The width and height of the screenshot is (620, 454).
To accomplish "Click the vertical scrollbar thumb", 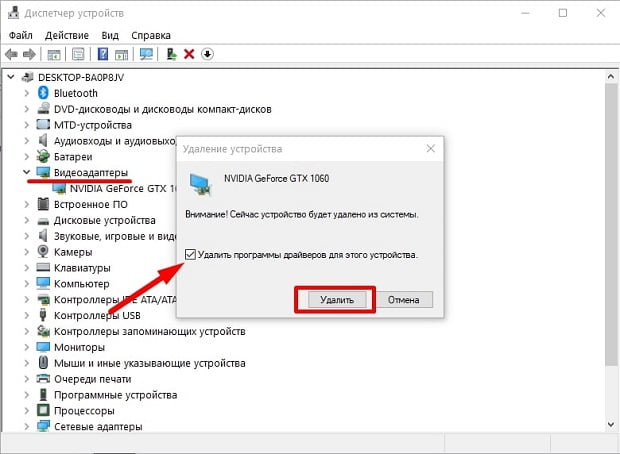I will (611, 224).
